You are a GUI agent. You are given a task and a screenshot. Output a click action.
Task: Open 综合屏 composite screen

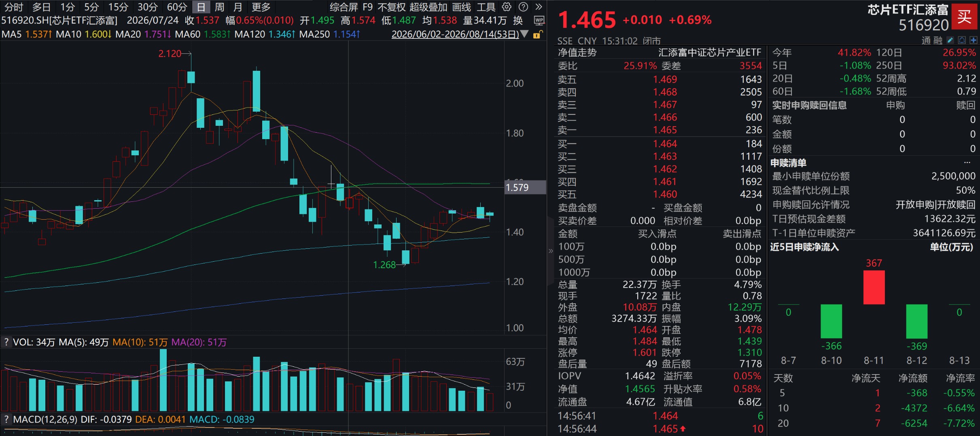coord(344,7)
